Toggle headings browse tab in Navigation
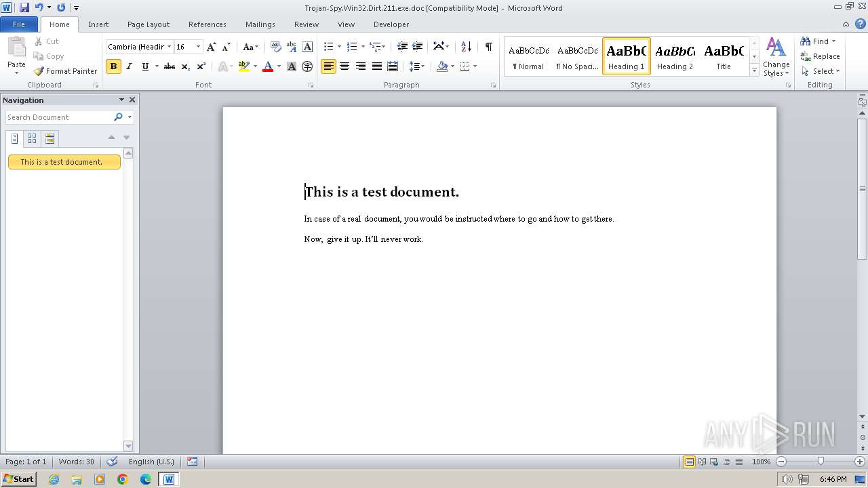 pyautogui.click(x=14, y=139)
